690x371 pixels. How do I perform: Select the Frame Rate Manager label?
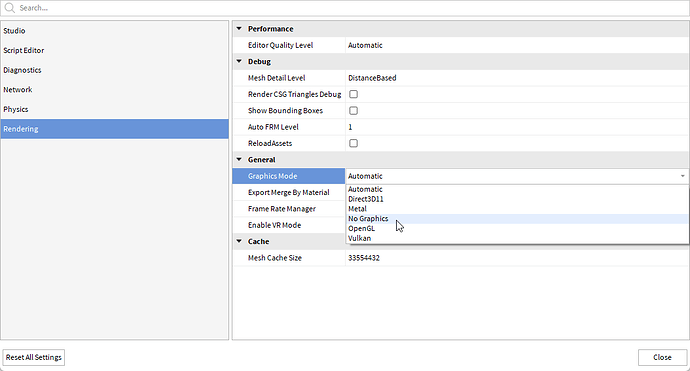click(282, 209)
